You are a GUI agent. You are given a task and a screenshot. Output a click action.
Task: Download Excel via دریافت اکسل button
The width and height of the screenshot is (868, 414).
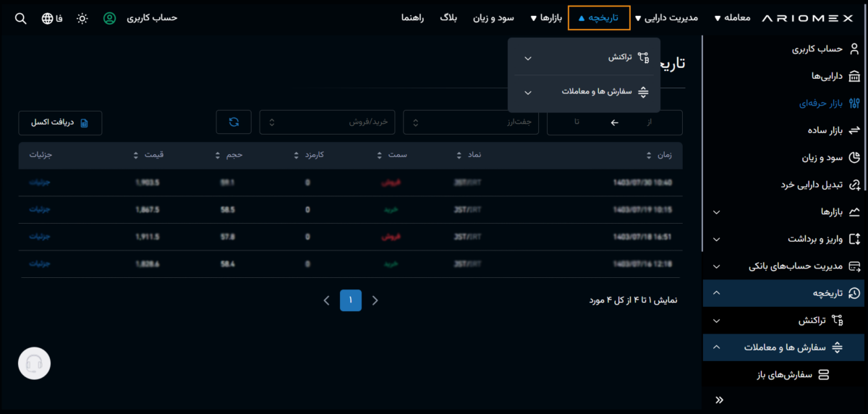pos(60,122)
